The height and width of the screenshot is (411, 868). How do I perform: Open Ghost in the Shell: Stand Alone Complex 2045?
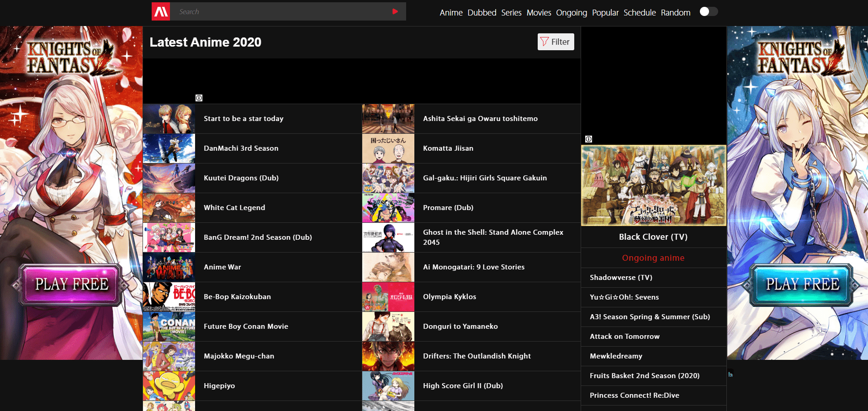click(493, 237)
